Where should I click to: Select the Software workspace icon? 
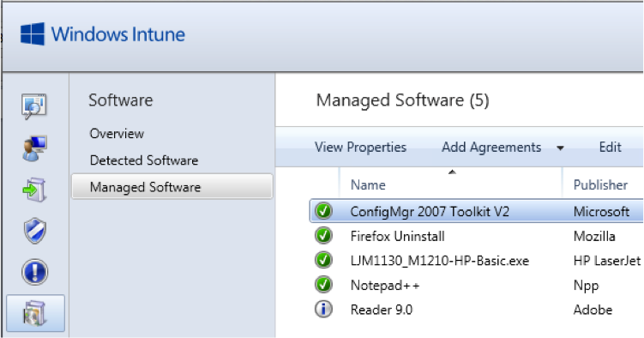pyautogui.click(x=35, y=313)
